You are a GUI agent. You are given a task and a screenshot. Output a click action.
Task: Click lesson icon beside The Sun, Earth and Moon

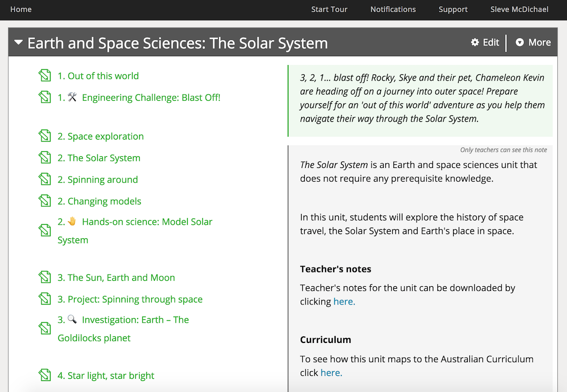[45, 277]
